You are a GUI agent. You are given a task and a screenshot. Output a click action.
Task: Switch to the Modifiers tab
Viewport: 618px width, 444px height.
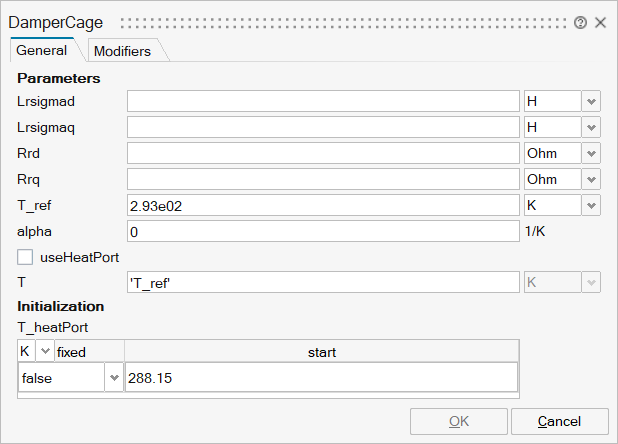(122, 51)
